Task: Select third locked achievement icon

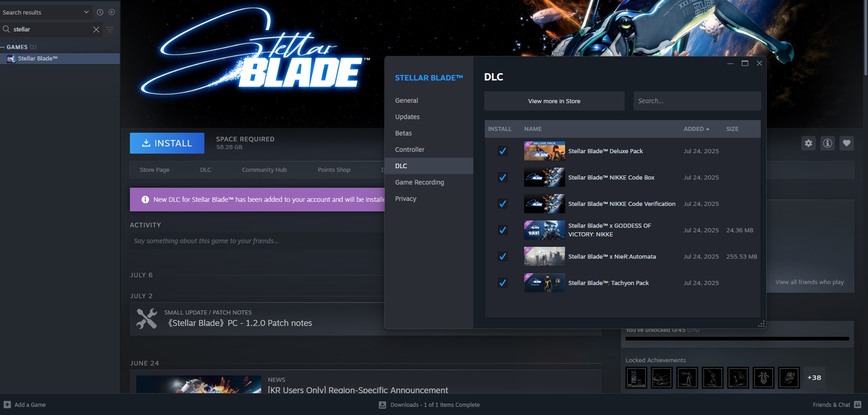Action: [687, 377]
